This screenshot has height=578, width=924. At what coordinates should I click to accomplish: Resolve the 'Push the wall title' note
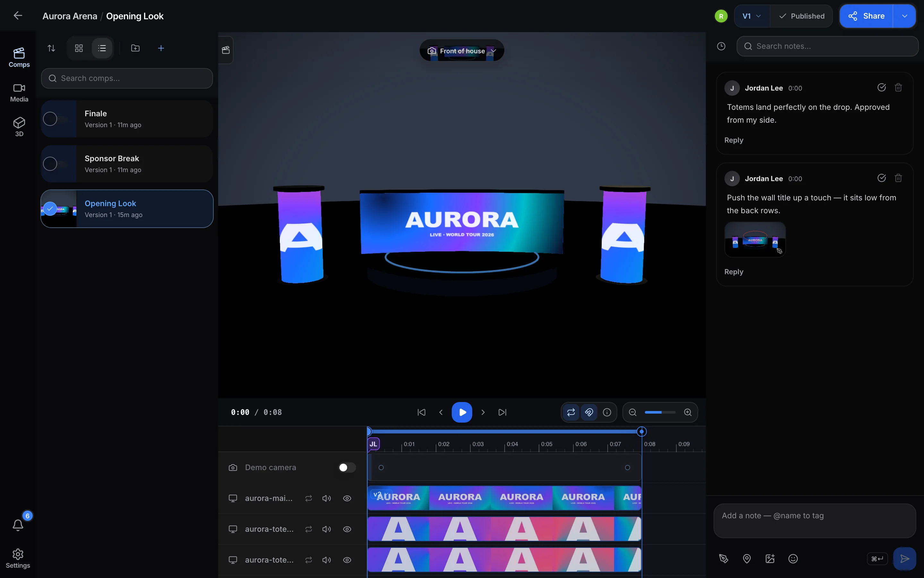[x=881, y=178]
